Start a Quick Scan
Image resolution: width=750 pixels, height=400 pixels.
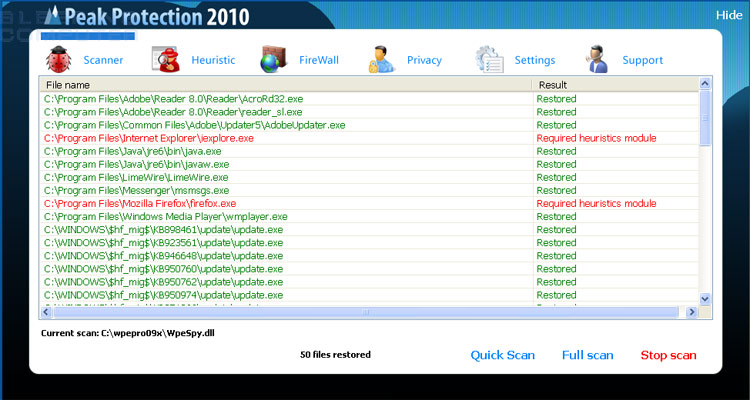click(503, 356)
